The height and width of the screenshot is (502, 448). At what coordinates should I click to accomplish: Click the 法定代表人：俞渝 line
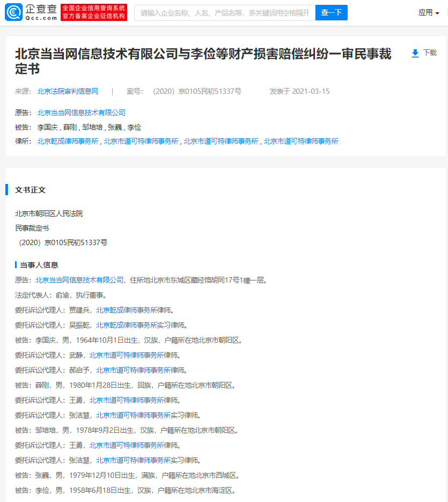click(x=61, y=295)
